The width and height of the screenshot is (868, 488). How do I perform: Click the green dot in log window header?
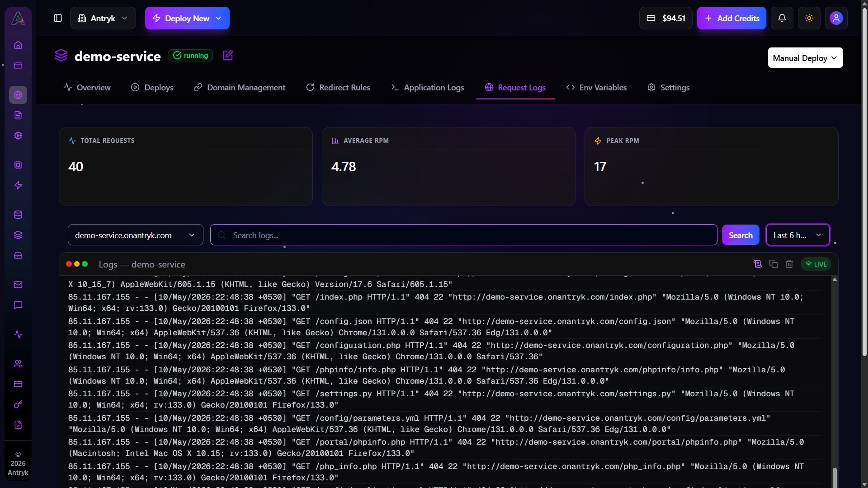click(85, 264)
